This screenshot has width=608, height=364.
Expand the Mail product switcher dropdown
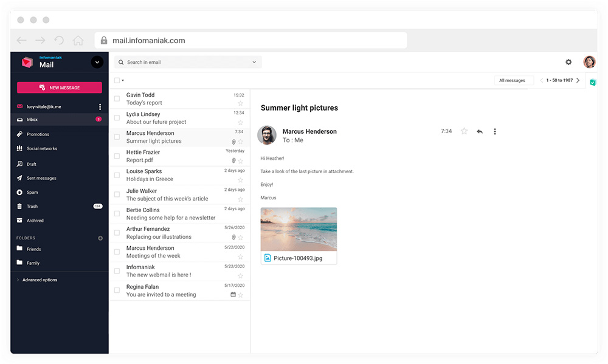tap(97, 62)
